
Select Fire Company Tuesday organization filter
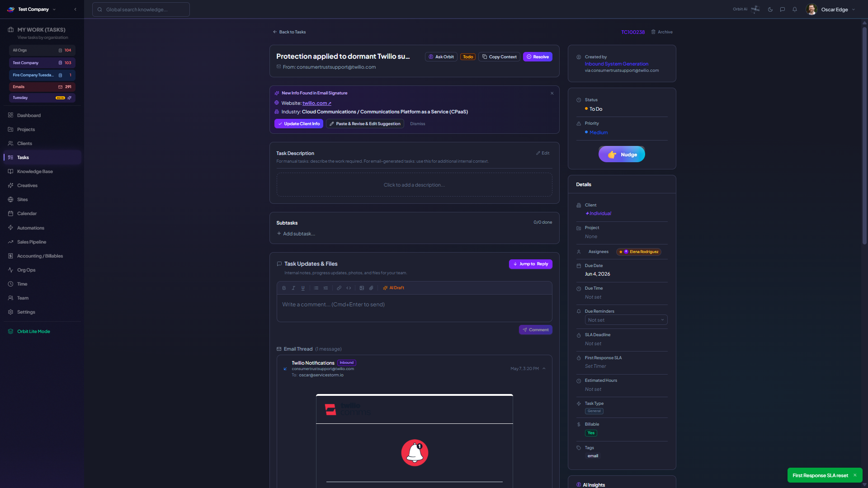pos(42,75)
